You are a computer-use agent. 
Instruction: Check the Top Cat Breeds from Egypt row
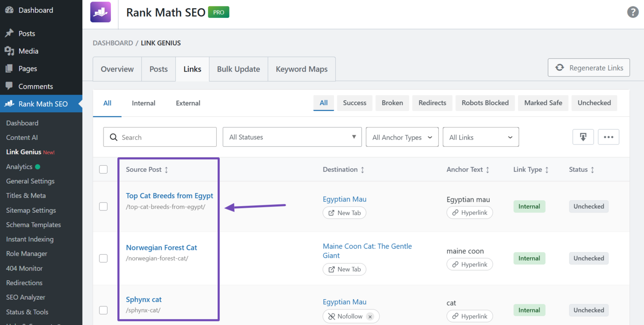tap(103, 207)
